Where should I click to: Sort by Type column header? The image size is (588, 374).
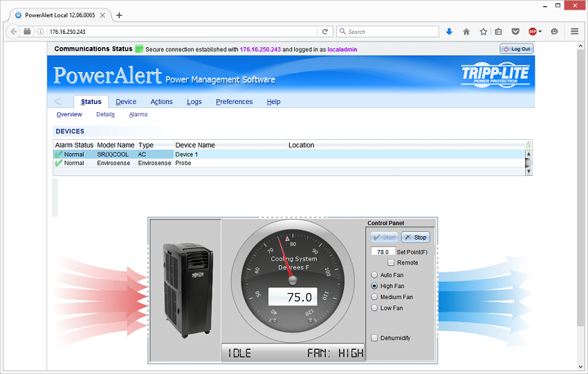coord(155,145)
